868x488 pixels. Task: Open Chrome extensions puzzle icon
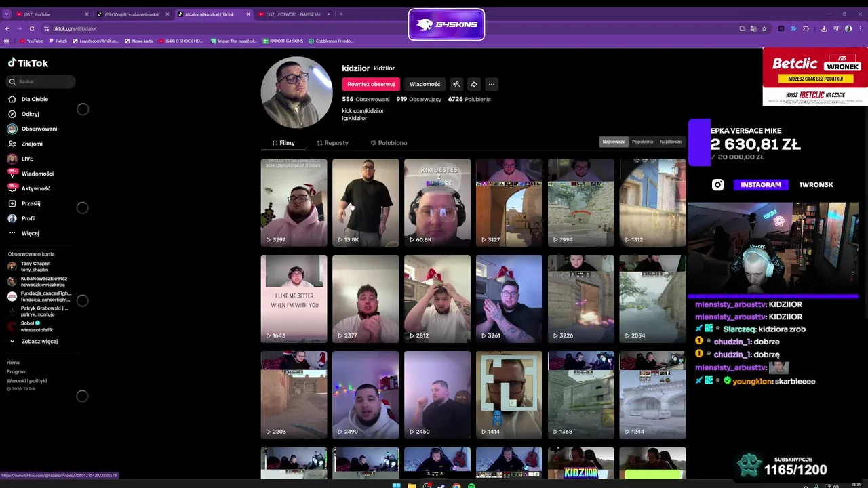tap(806, 28)
